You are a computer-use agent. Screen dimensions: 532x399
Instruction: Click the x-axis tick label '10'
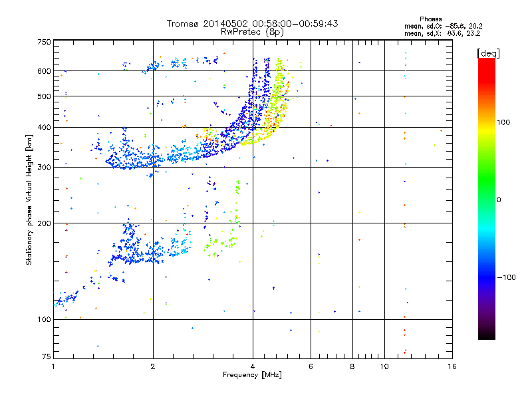point(384,366)
